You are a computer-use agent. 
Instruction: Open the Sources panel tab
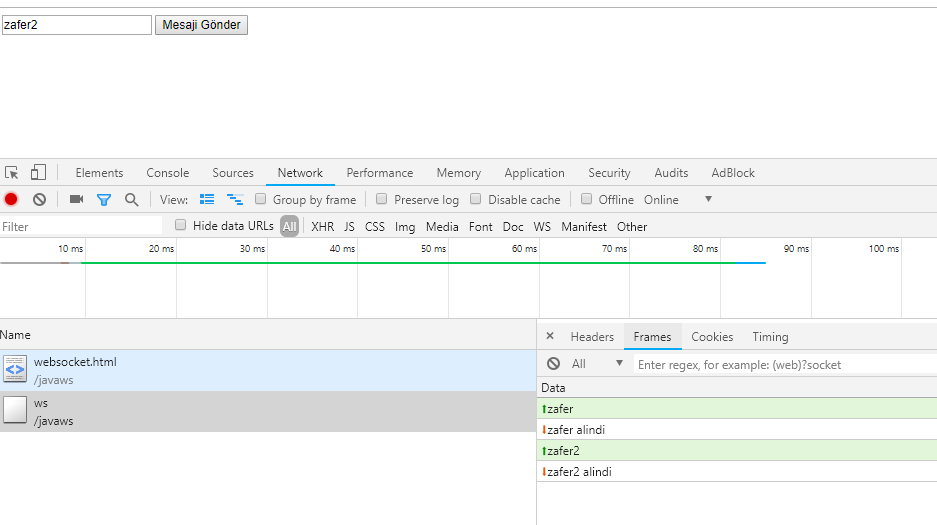tap(233, 173)
